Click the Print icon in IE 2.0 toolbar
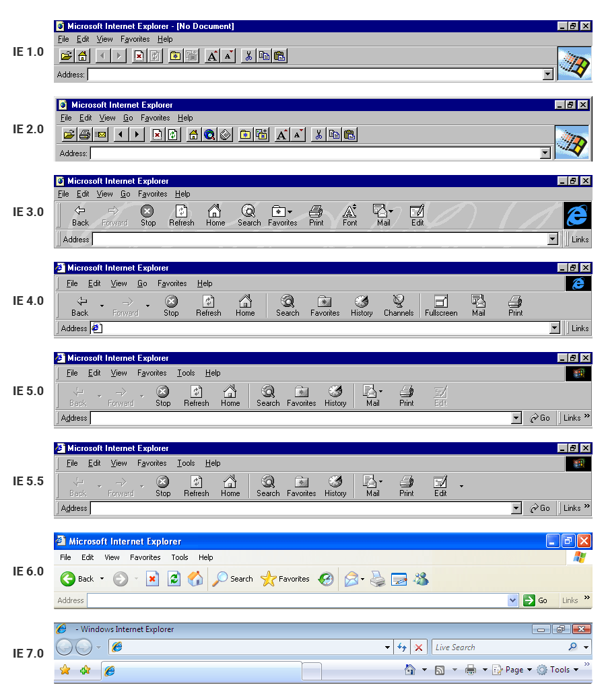Image resolution: width=606 pixels, height=700 pixels. pyautogui.click(x=85, y=135)
